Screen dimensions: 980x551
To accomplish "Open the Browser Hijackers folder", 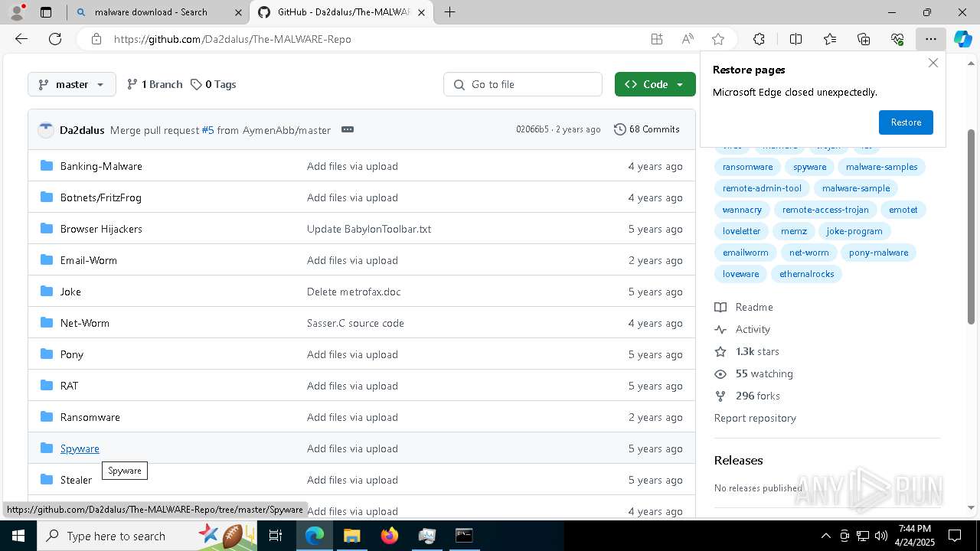I will tap(101, 229).
